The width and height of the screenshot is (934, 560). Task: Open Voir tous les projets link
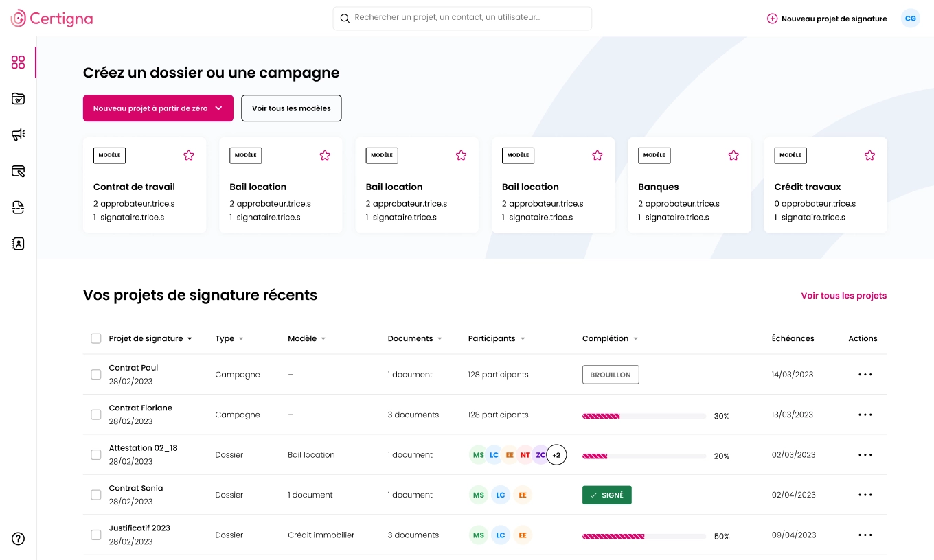click(x=844, y=296)
